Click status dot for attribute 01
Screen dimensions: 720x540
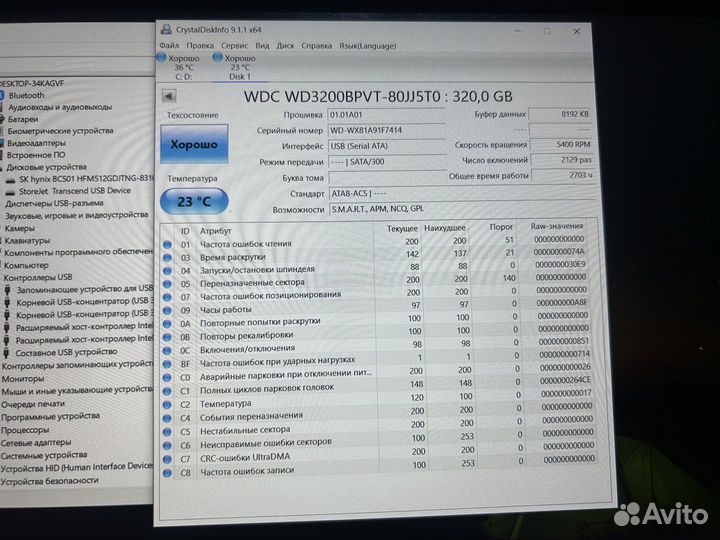point(167,245)
